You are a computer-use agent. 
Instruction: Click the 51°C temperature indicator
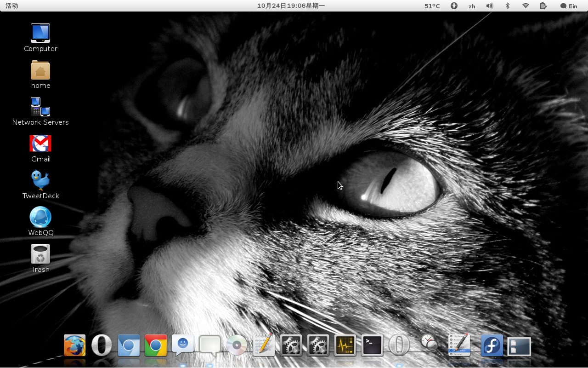coord(432,6)
